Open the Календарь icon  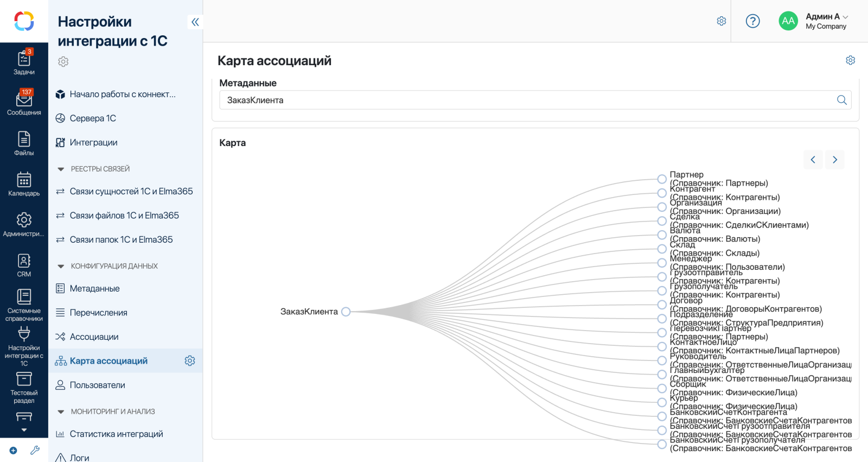tap(24, 183)
